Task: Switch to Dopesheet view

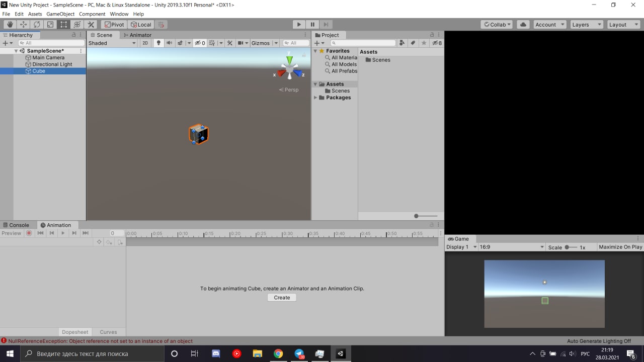Action: pos(75,332)
